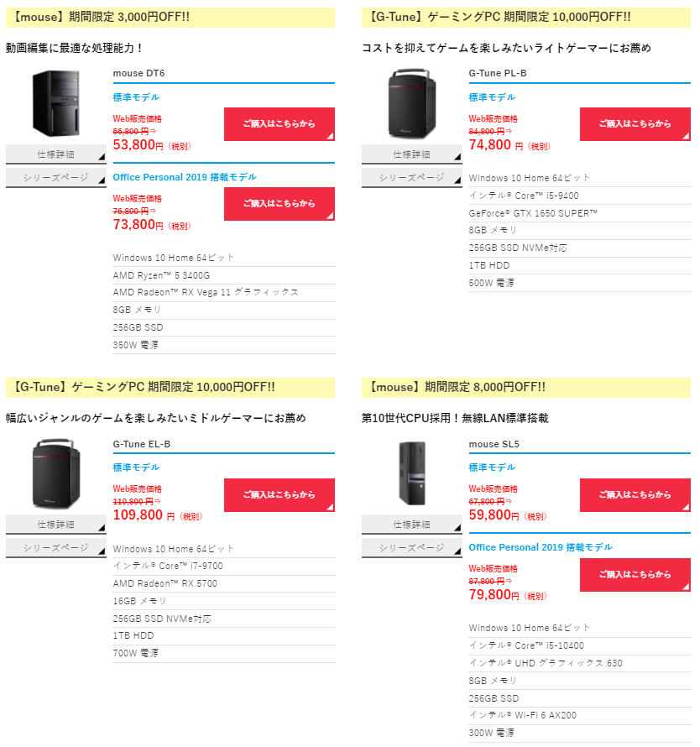Click 標準モデル heading under G-Tune EL-B

pos(136,468)
